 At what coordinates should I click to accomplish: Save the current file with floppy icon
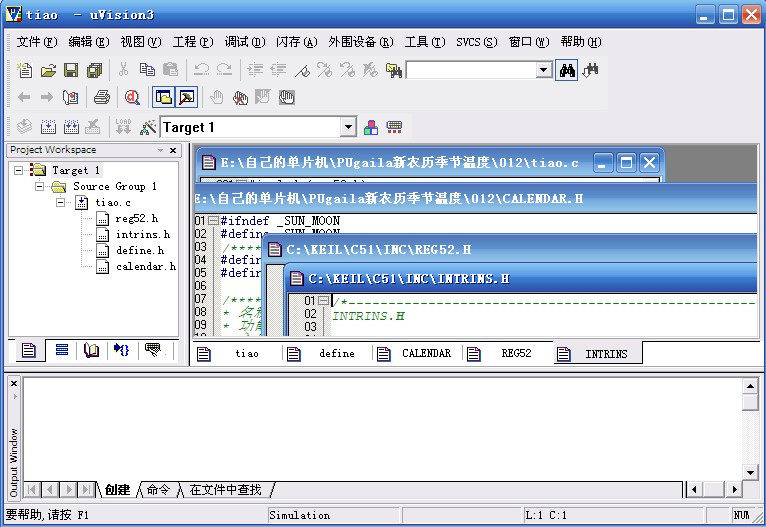click(71, 70)
